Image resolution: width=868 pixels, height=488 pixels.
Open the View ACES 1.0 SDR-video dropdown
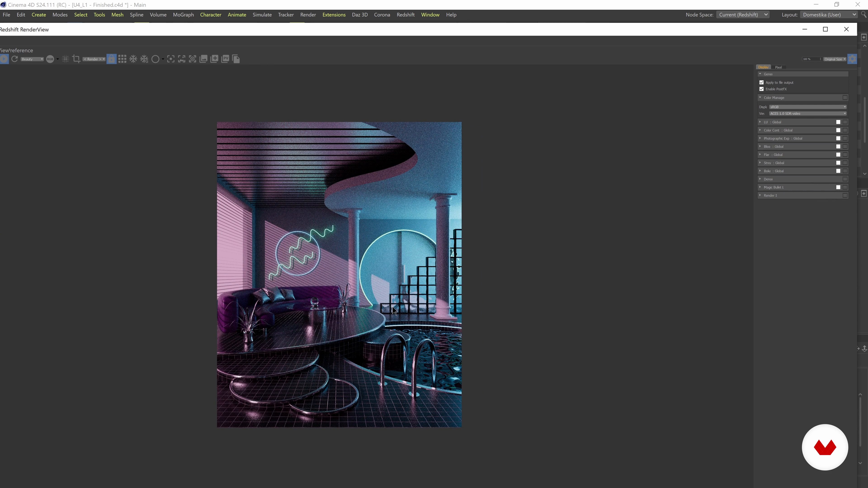click(x=808, y=114)
